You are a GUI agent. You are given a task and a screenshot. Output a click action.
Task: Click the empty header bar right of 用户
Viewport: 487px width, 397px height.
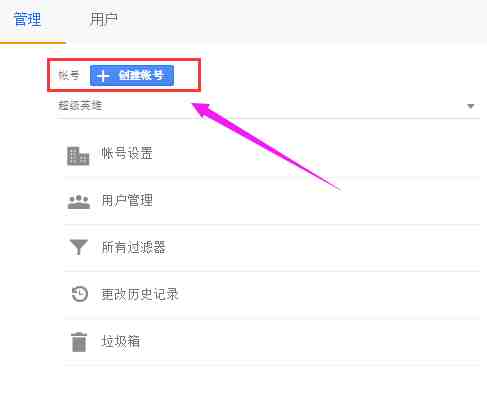302,21
